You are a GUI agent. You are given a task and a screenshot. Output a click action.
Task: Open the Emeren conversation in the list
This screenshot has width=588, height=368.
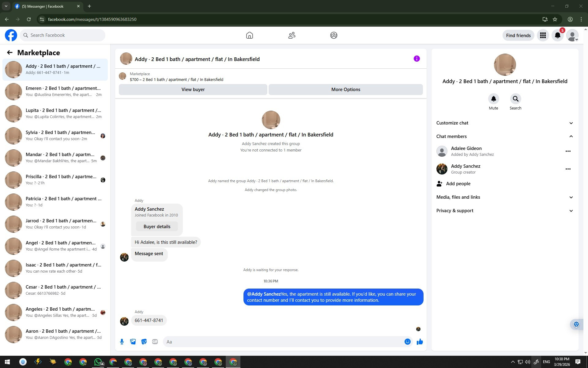(55, 92)
